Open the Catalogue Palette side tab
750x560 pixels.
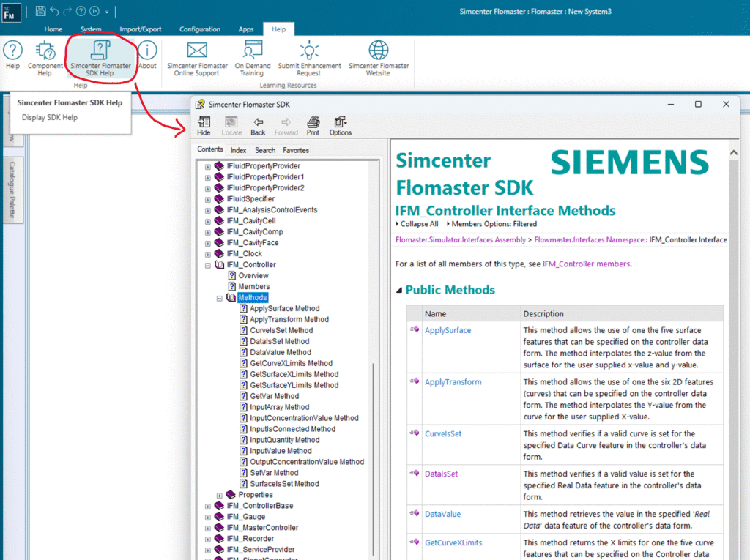pyautogui.click(x=12, y=190)
